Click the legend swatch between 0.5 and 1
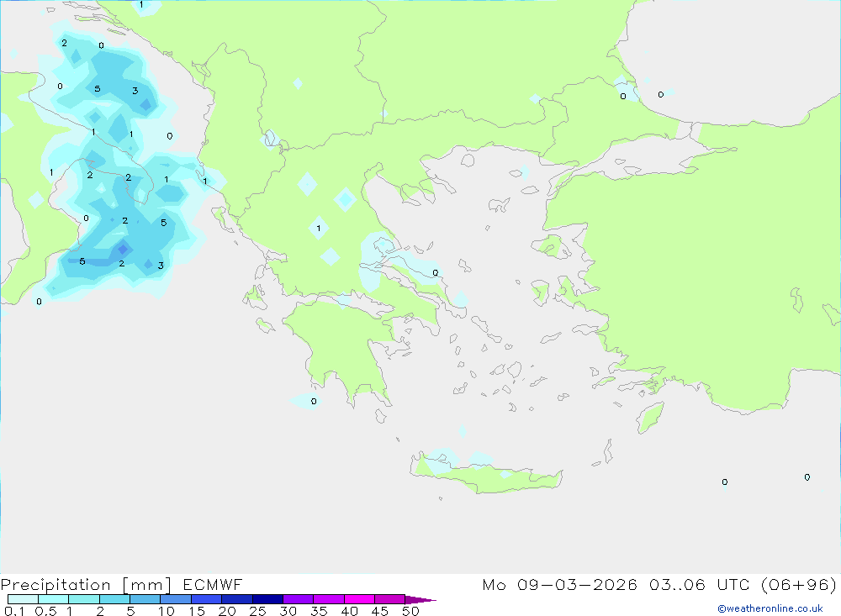 coord(54,599)
